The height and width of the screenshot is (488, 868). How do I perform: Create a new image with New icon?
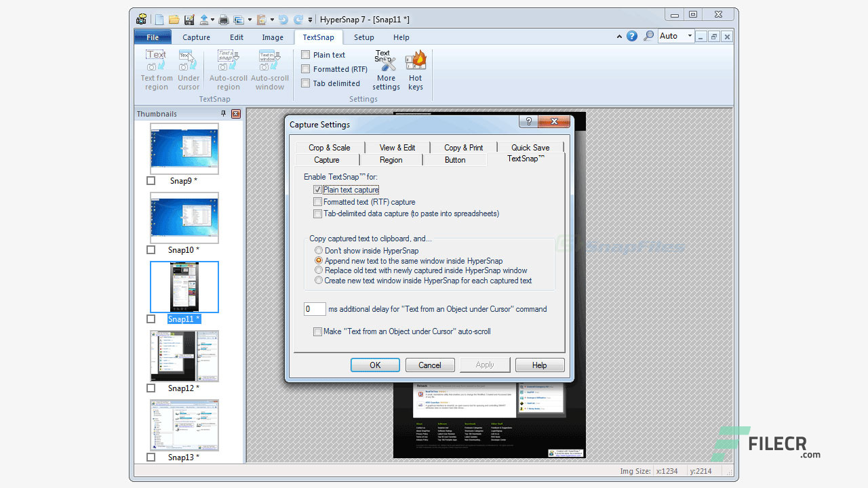click(x=159, y=20)
